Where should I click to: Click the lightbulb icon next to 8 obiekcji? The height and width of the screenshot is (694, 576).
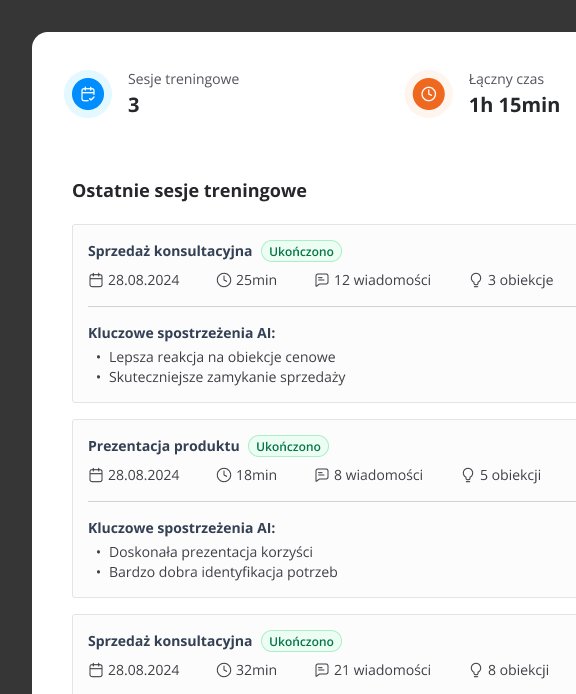476,670
